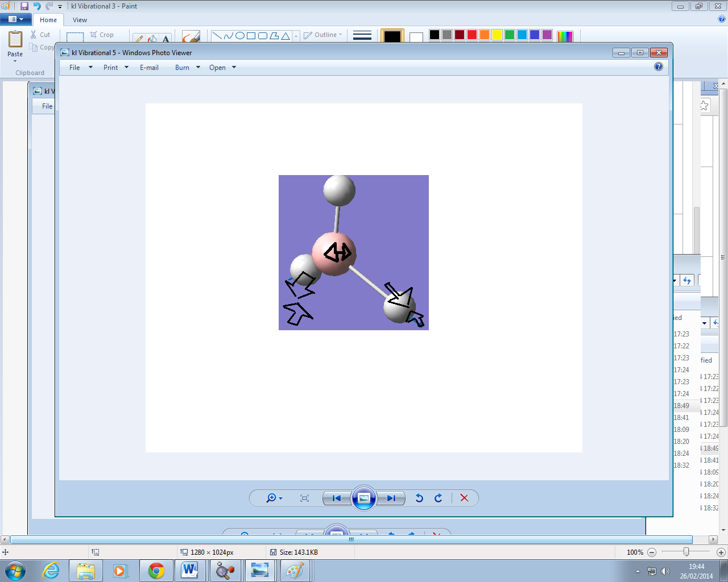Select the Pencil tool

[x=139, y=39]
